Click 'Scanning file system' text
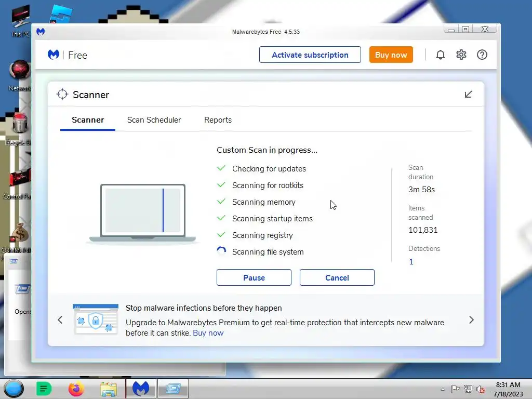Screen dimensions: 532x399 click(x=268, y=252)
